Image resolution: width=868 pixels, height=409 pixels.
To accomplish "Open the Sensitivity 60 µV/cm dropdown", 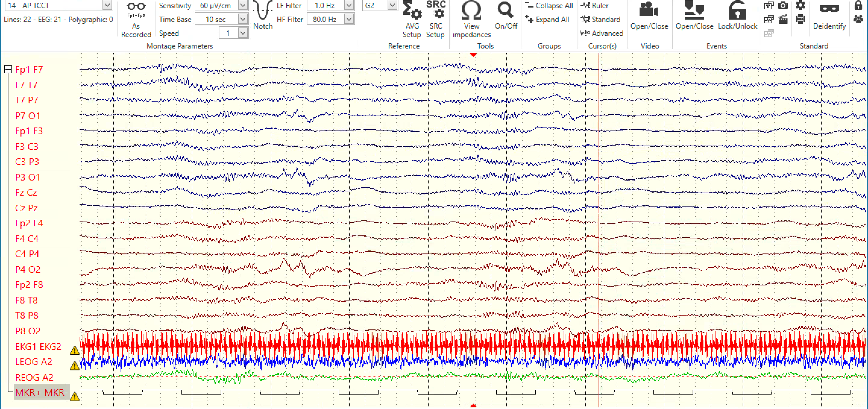I will 243,5.
